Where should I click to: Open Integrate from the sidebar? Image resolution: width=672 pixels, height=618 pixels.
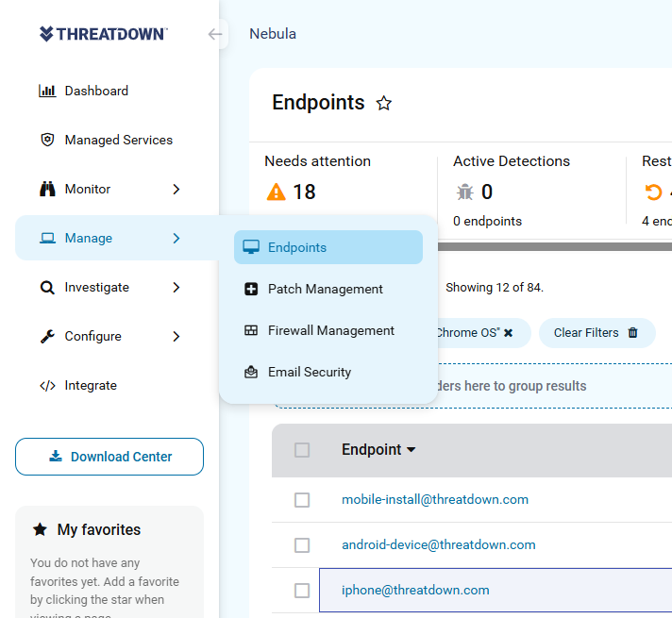[x=91, y=385]
